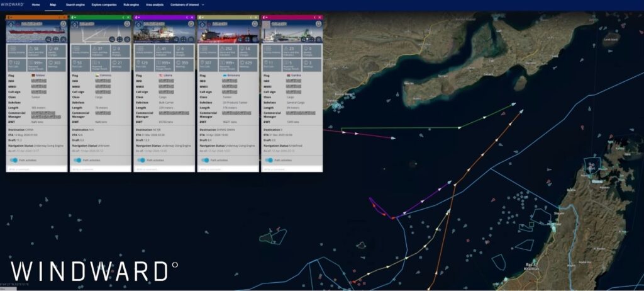Open color dropdown on orange card header
The height and width of the screenshot is (291, 644).
click(11, 17)
